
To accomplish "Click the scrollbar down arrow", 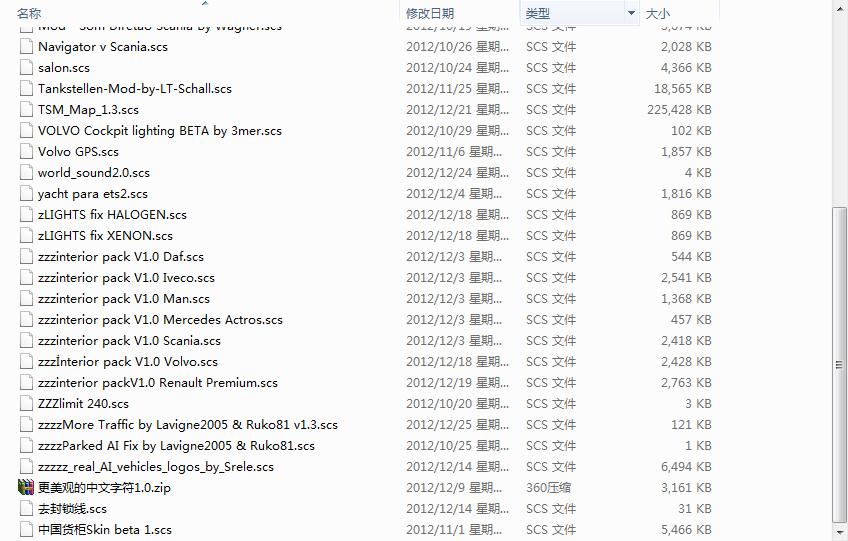I will pyautogui.click(x=839, y=532).
